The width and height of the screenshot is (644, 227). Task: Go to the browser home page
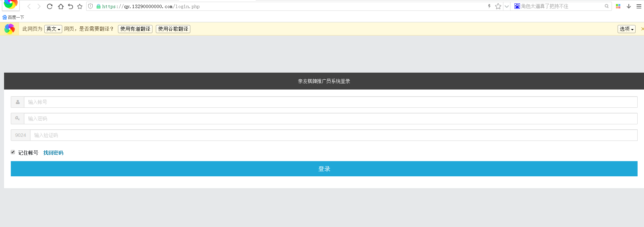point(61,6)
